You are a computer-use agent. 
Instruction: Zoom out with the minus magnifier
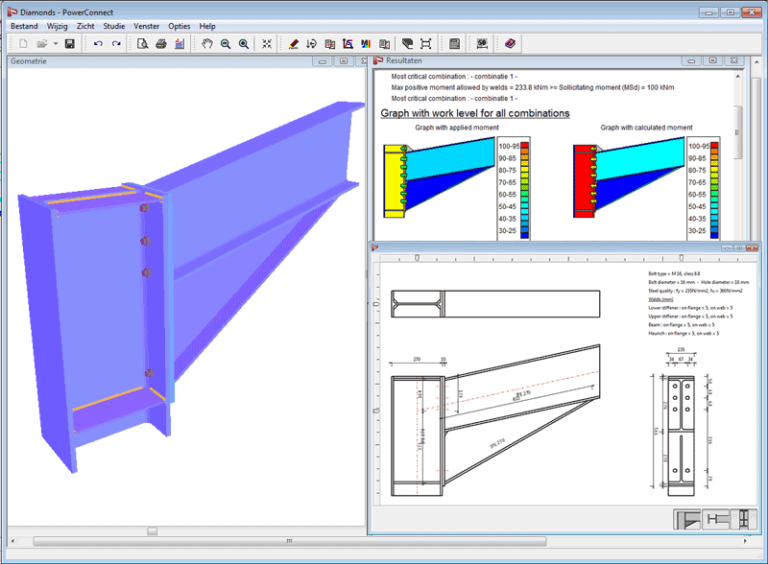click(225, 44)
